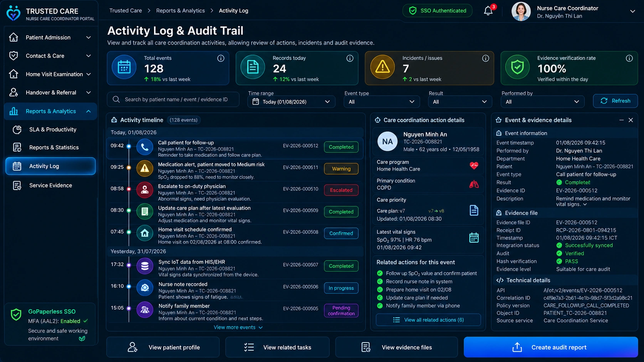Open the Event type dropdown
Image resolution: width=644 pixels, height=362 pixels.
(381, 102)
